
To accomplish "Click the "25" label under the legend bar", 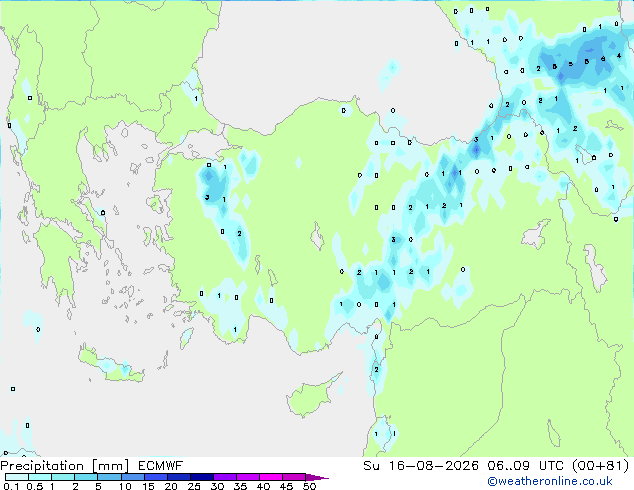I will 194,486.
